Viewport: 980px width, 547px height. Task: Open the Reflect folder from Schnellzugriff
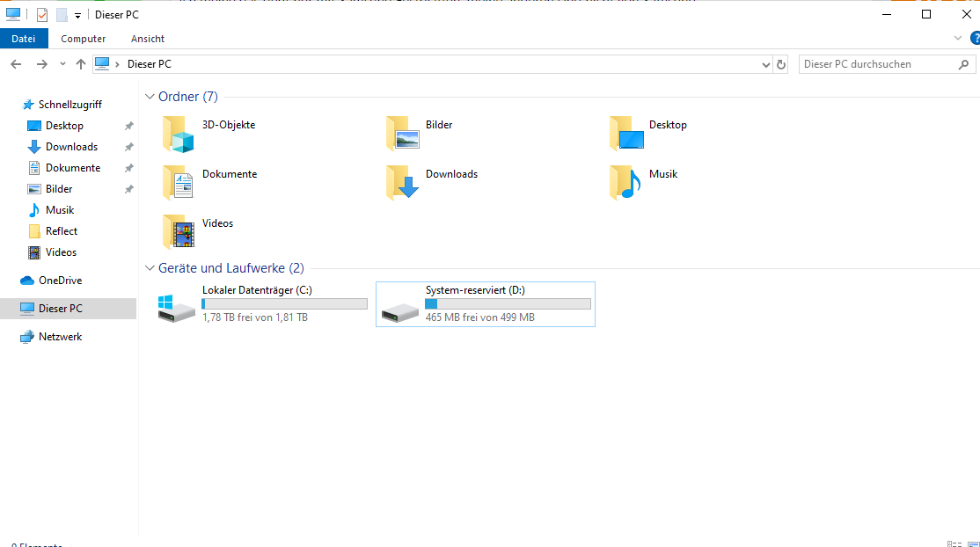[x=61, y=230]
